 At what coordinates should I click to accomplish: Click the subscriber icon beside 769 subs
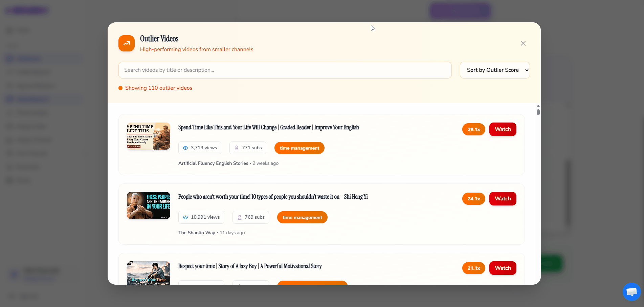tap(239, 217)
